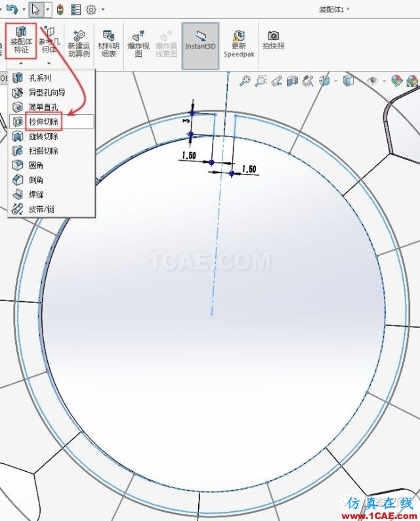Choose 拉伸切除 extruded cut entry
The image size is (420, 521).
point(52,121)
